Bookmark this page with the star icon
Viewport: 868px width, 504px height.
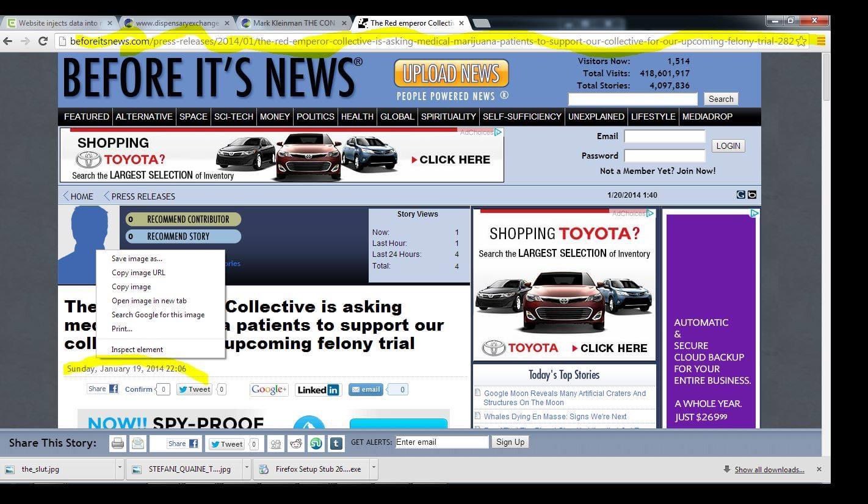tap(801, 41)
